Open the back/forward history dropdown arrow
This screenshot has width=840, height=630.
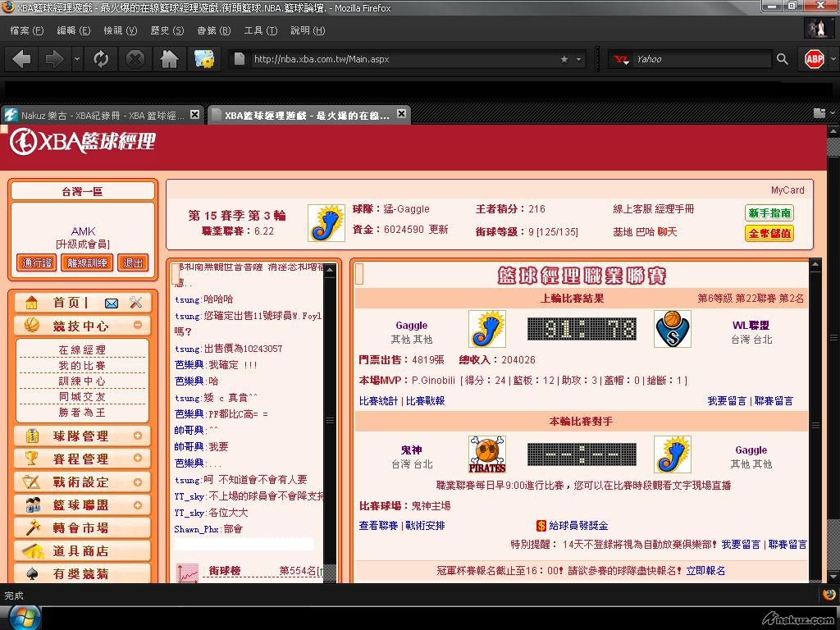coord(77,59)
